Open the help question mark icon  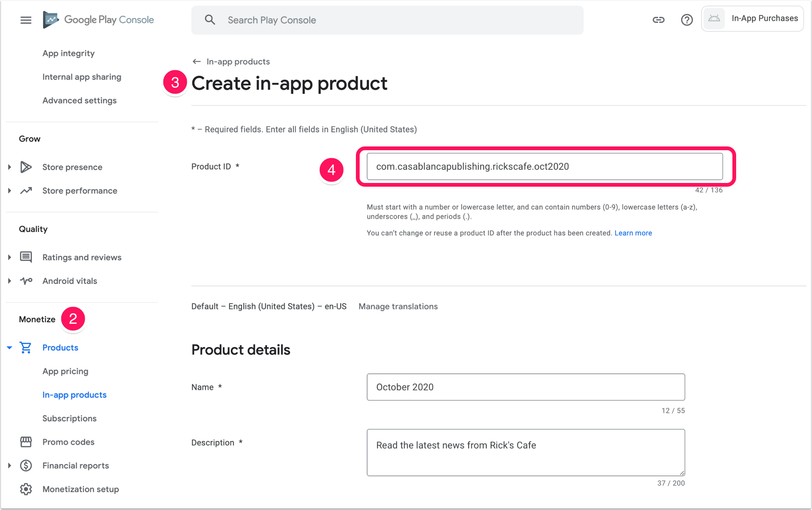tap(687, 20)
